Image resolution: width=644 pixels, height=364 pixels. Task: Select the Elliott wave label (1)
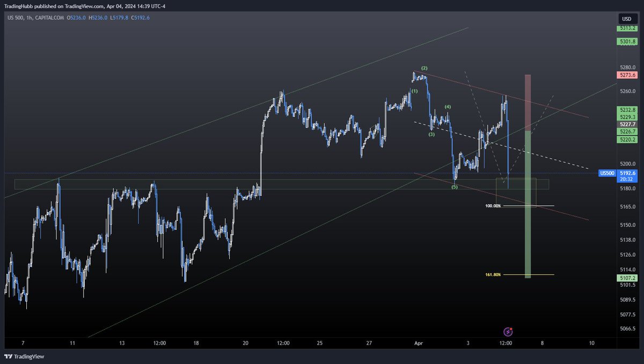pos(414,91)
